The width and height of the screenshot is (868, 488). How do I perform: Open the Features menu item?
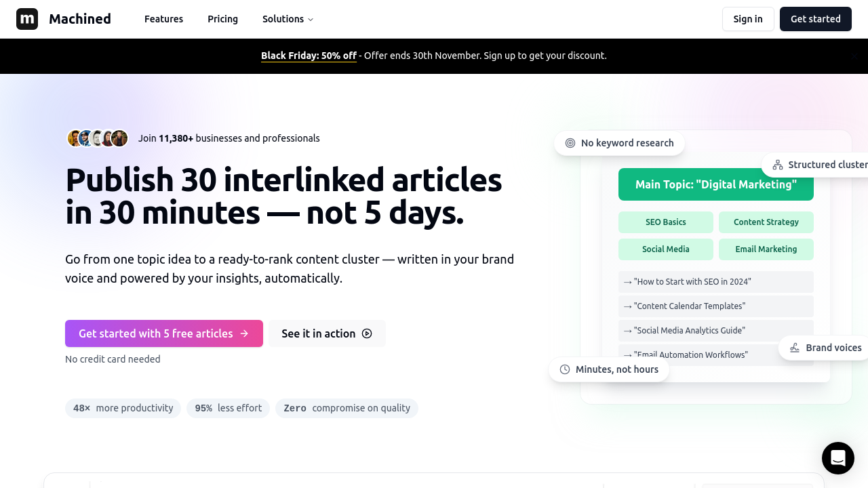pyautogui.click(x=163, y=19)
